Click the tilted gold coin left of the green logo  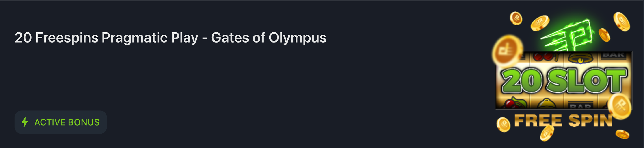click(540, 23)
